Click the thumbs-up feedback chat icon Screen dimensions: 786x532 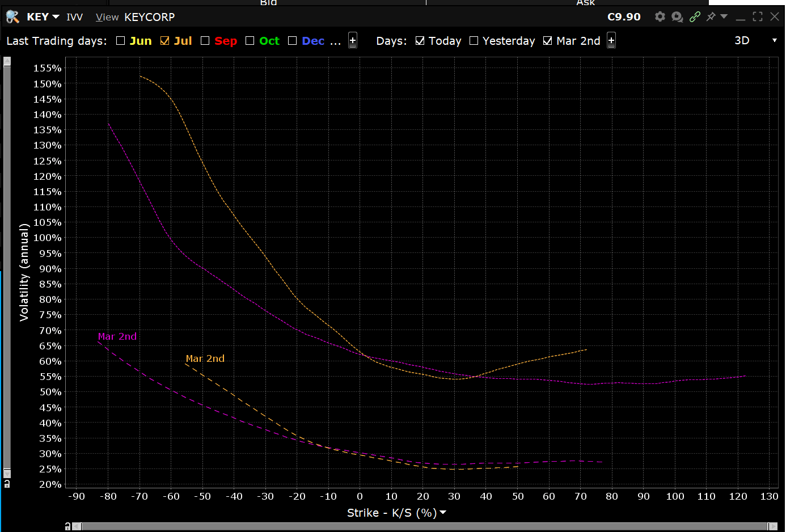point(677,17)
